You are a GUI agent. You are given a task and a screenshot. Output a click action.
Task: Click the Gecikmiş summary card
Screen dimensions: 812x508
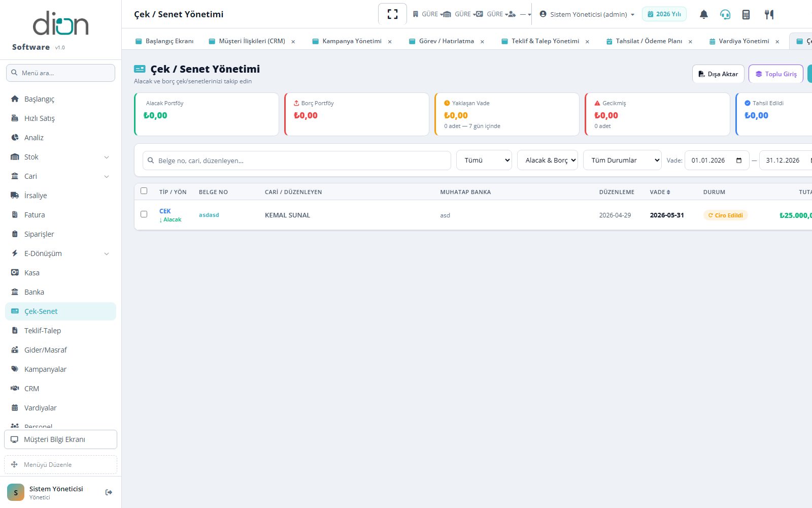(657, 114)
